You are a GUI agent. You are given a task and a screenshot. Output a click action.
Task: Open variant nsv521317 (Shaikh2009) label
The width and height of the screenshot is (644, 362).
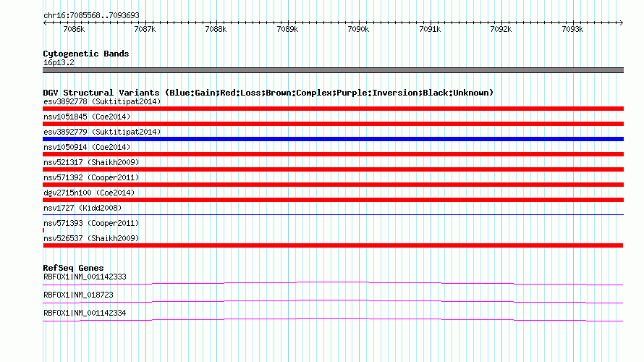tap(91, 162)
